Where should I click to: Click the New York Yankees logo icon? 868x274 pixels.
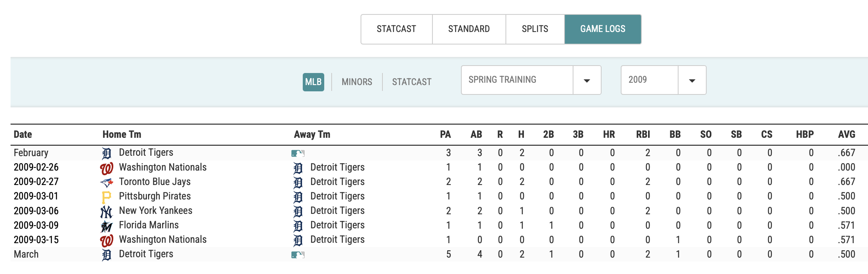point(106,212)
